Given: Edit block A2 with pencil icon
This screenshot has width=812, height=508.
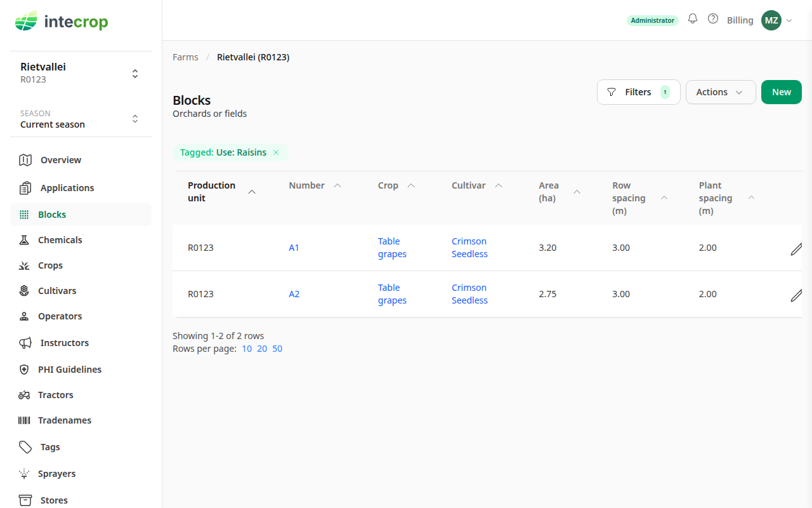Looking at the screenshot, I should [x=796, y=295].
